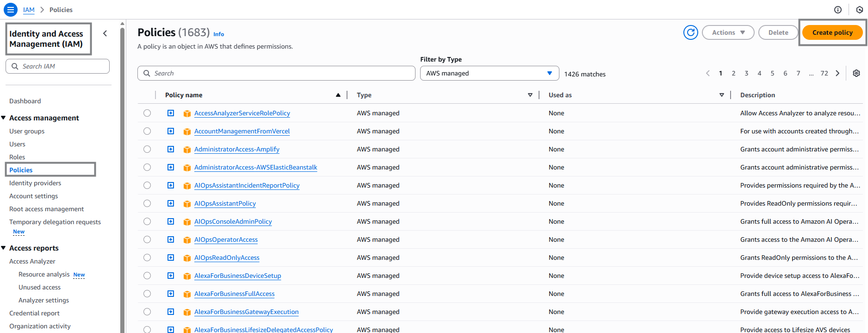Open Organization activity in the sidebar
Image resolution: width=868 pixels, height=333 pixels.
40,326
